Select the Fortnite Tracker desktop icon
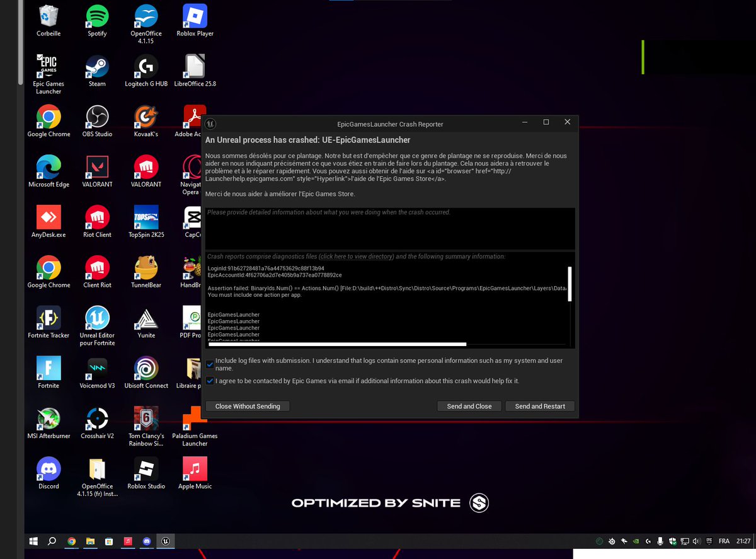Image resolution: width=756 pixels, height=559 pixels. click(x=49, y=323)
